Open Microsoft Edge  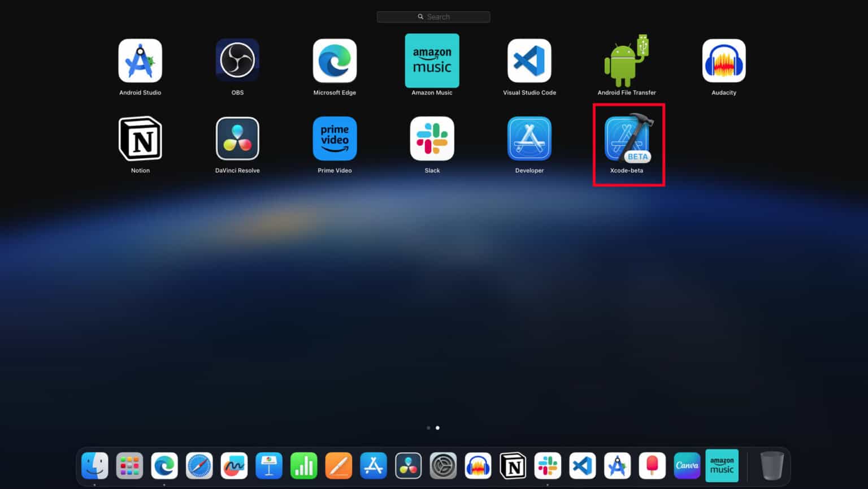(335, 60)
